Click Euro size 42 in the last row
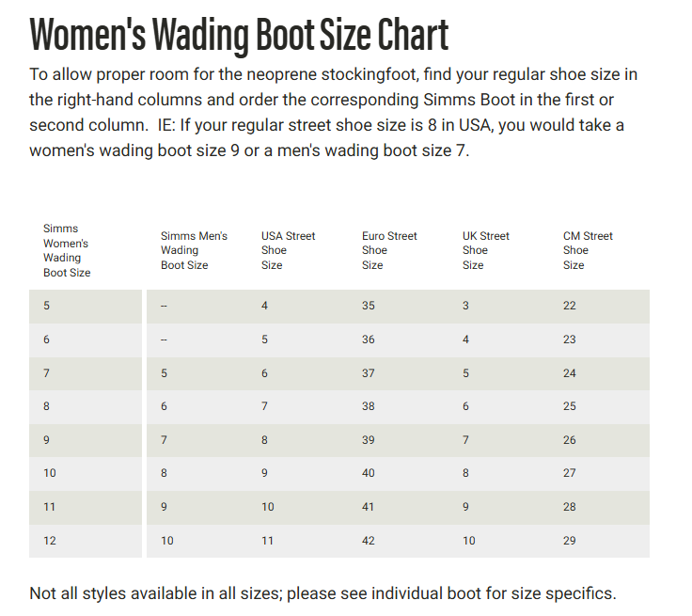This screenshot has height=616, width=692. click(369, 541)
